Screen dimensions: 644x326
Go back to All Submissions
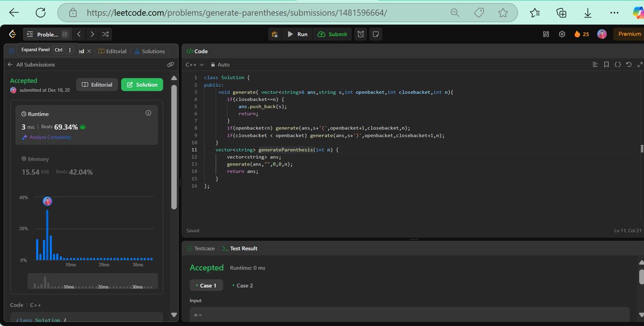(x=31, y=64)
